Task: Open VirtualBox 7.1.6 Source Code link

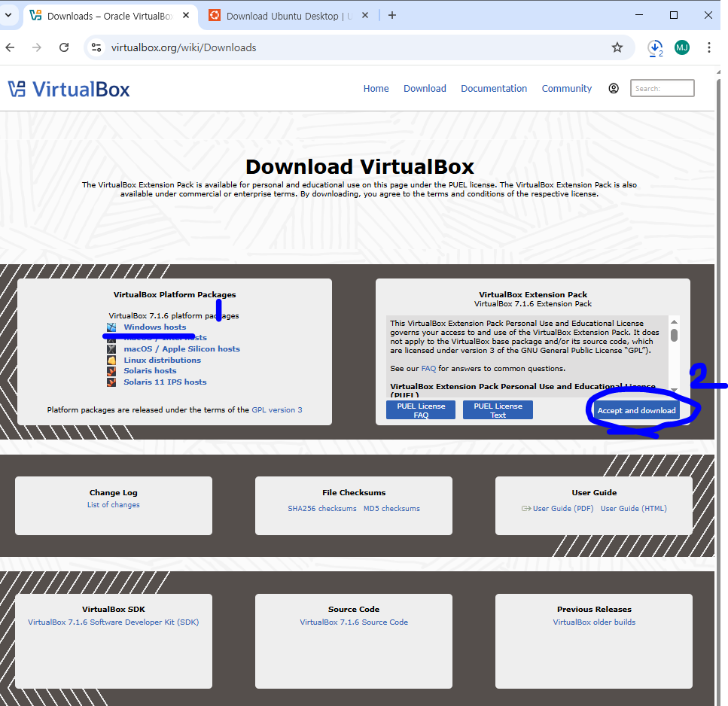Action: point(354,622)
